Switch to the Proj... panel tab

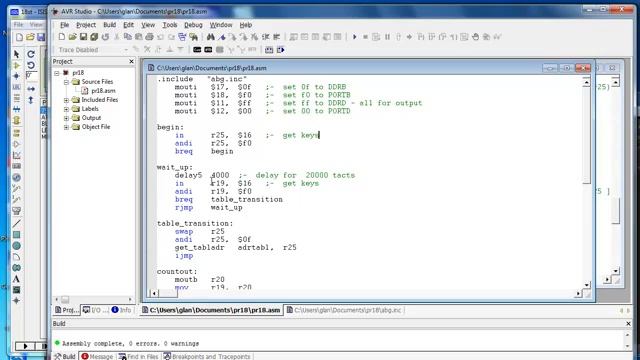67,310
